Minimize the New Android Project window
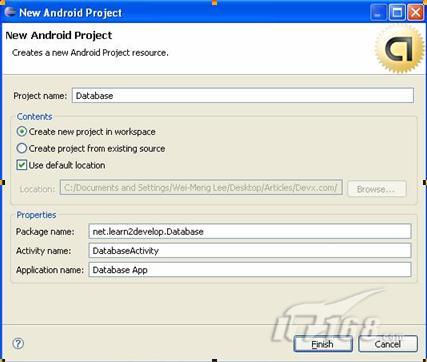Image resolution: width=427 pixels, height=362 pixels. click(x=378, y=13)
